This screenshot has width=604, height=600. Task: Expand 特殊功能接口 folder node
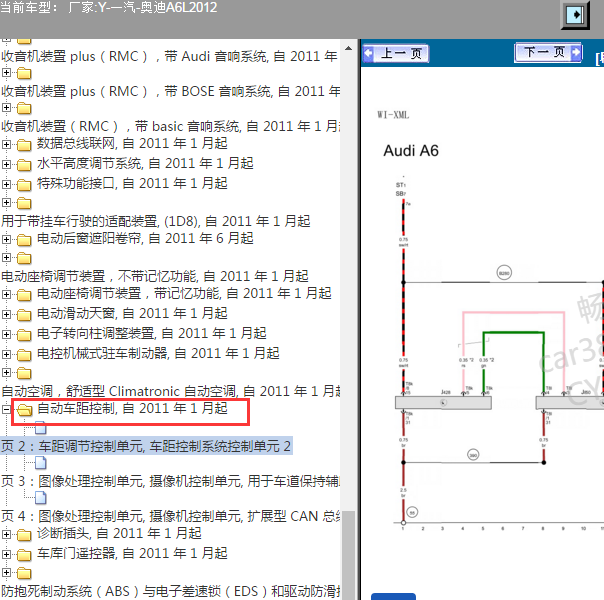pyautogui.click(x=6, y=184)
